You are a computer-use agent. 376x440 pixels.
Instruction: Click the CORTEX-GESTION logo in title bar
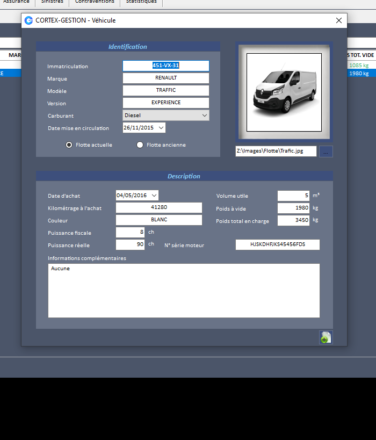29,20
